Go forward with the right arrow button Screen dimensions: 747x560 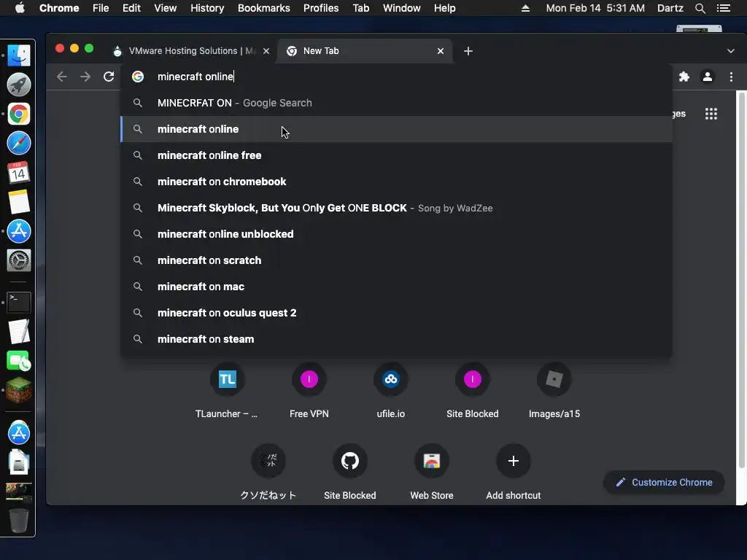pos(85,77)
